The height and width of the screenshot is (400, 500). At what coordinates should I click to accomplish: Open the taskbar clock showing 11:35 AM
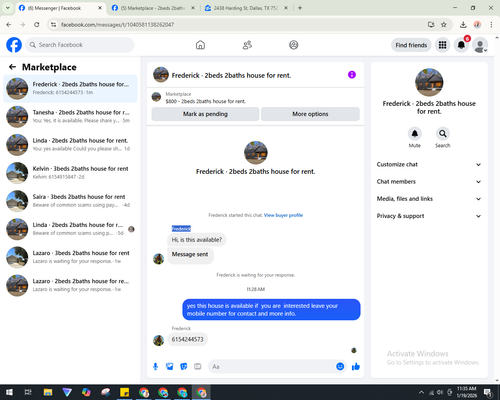click(467, 392)
